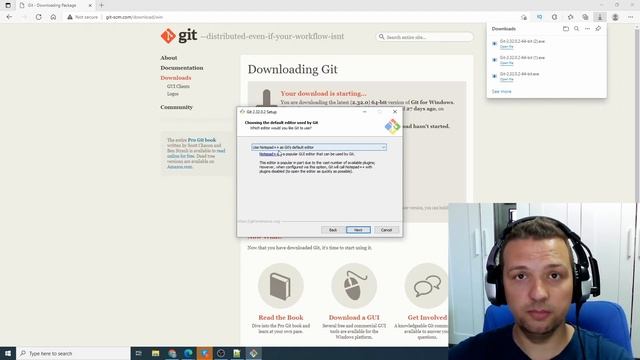Viewport: 640px width, 360px height.
Task: Open file for Git 64-bit (2).exe download
Action: pyautogui.click(x=507, y=47)
